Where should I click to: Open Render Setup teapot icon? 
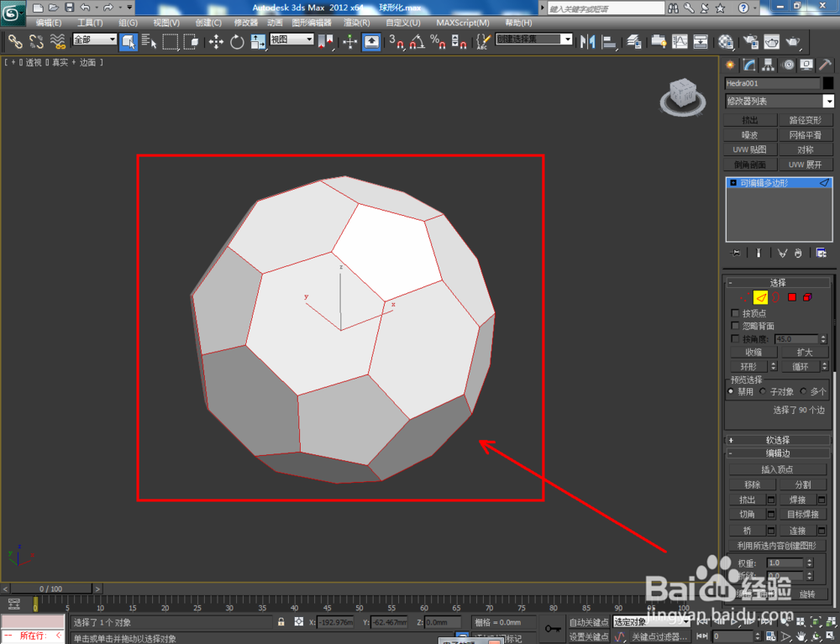750,41
